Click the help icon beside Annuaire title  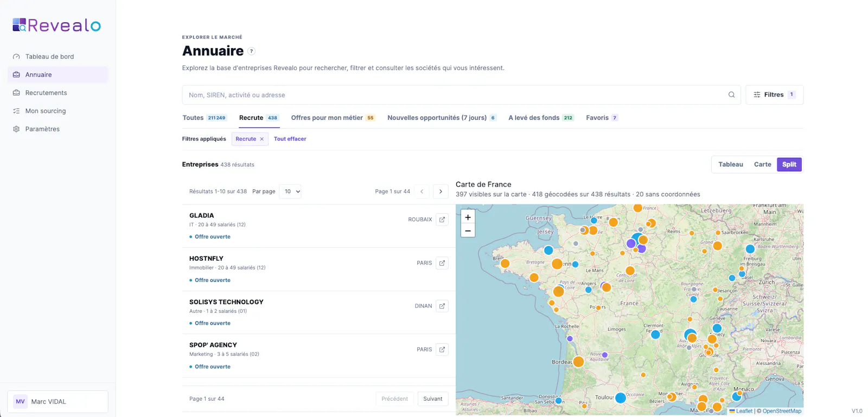(x=251, y=51)
